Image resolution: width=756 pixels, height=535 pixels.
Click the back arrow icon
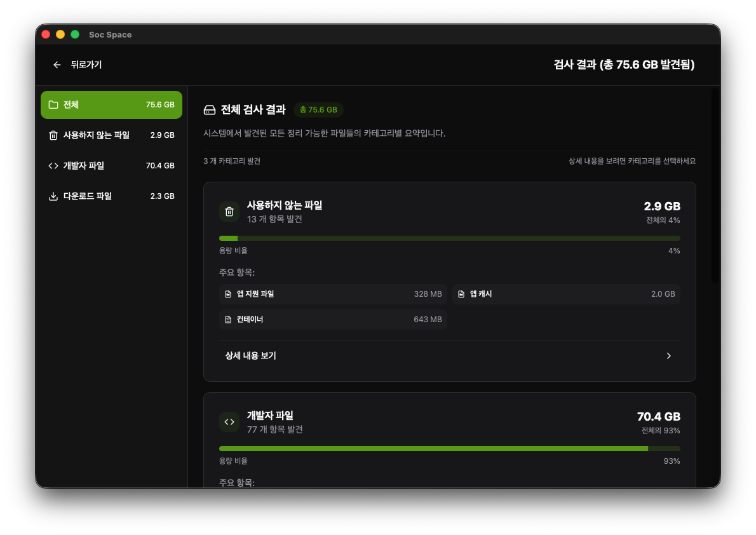(x=57, y=64)
